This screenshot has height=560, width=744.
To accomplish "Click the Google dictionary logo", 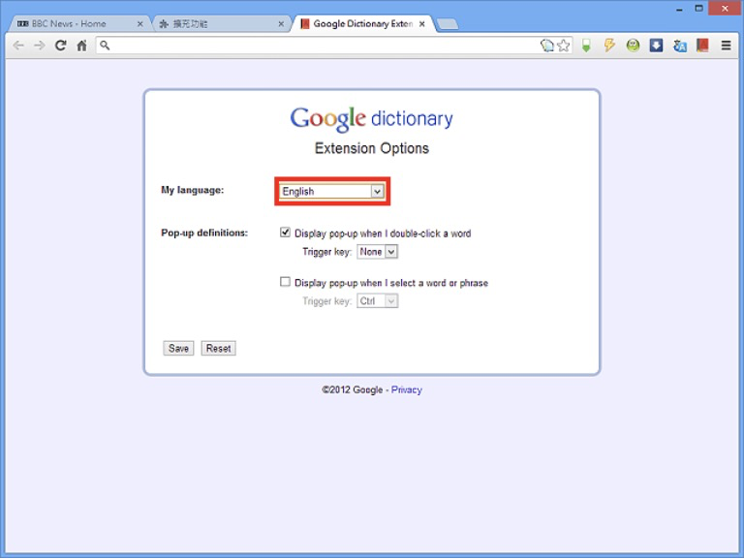I will coord(372,118).
